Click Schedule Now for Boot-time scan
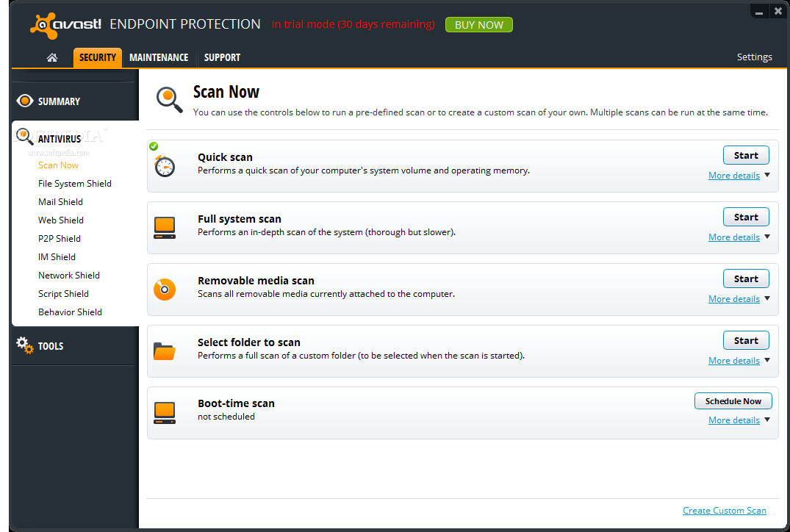The image size is (790, 532). tap(733, 401)
